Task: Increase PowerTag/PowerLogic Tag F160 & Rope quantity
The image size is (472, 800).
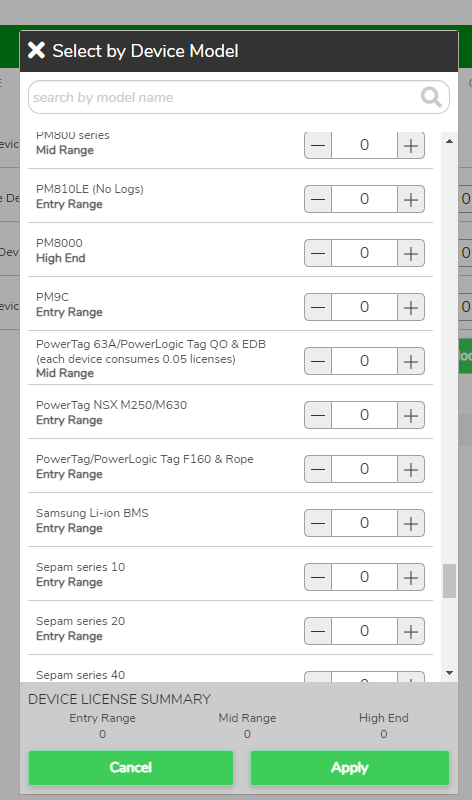Action: click(x=411, y=469)
